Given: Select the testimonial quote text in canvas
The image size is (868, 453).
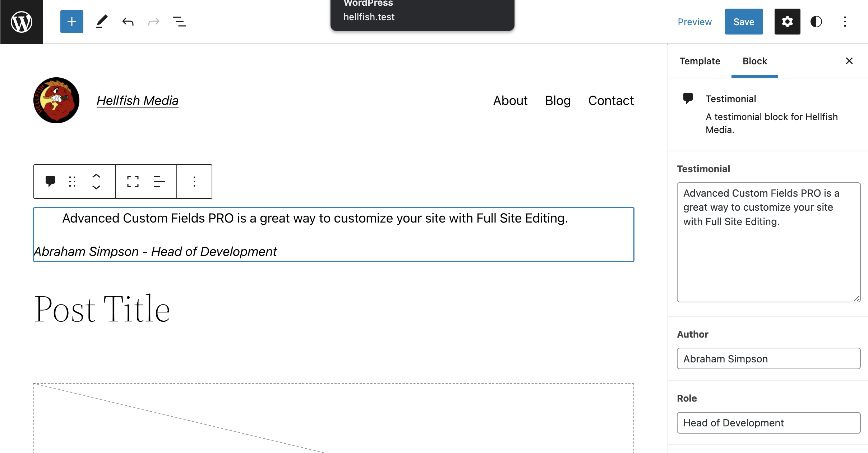Looking at the screenshot, I should click(x=315, y=218).
